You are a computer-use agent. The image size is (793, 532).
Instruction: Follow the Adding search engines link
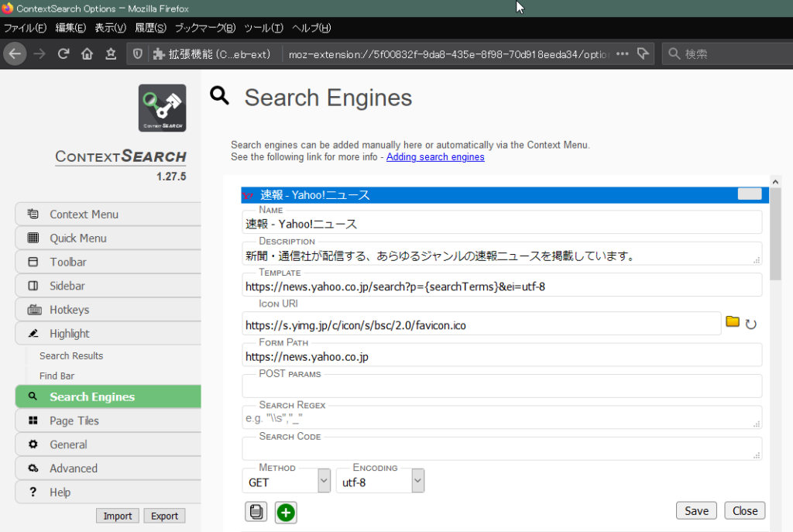[435, 156]
